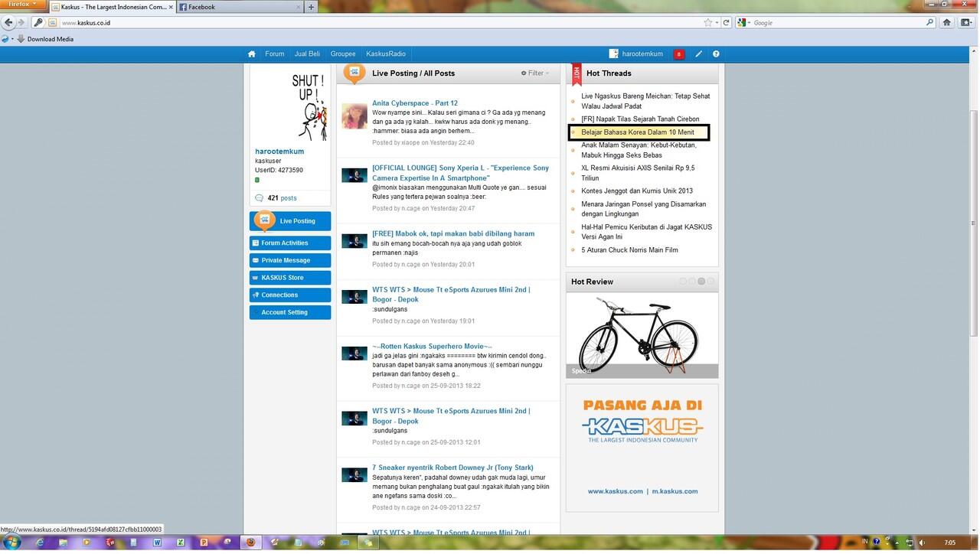
Task: Open Private Message sidebar button
Action: 290,260
